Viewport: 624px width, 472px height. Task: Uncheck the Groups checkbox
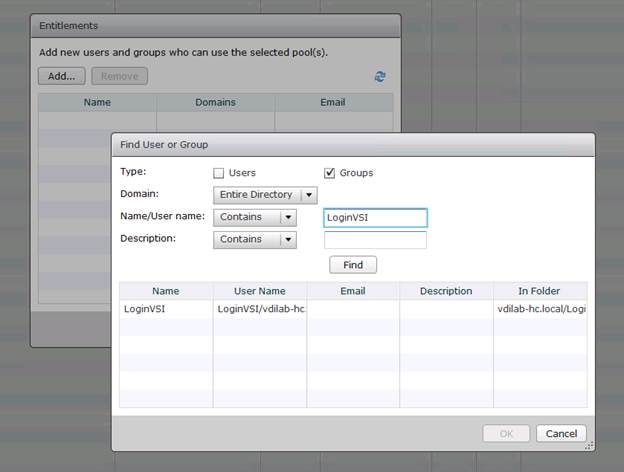point(330,173)
